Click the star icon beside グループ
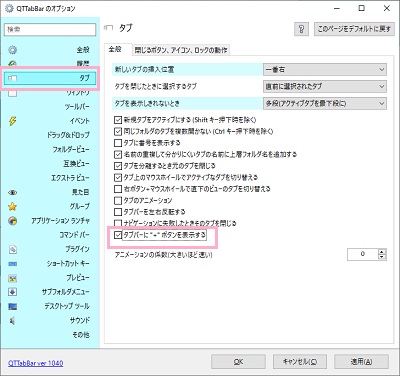This screenshot has height=376, width=400. [12, 207]
